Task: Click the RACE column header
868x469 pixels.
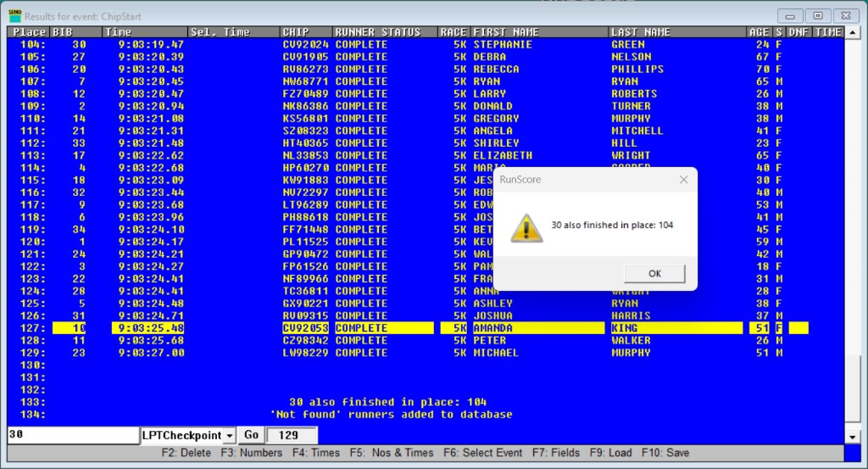Action: click(x=454, y=32)
